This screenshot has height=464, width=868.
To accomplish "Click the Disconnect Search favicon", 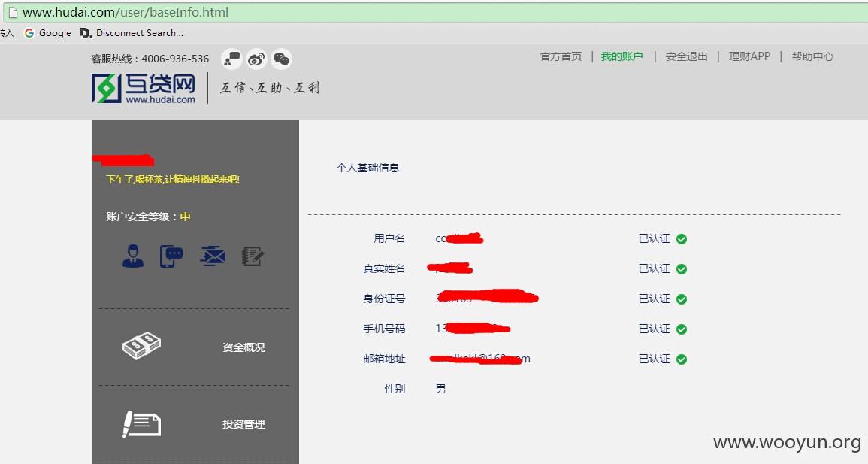I will click(86, 33).
